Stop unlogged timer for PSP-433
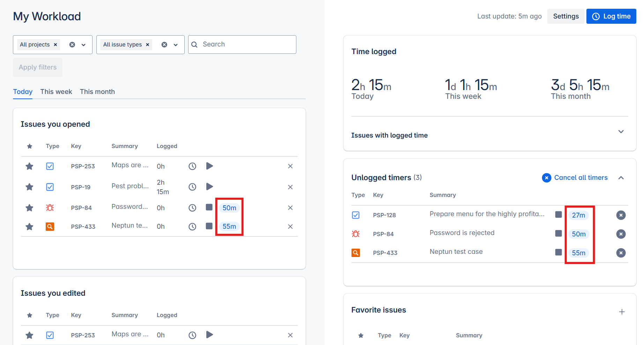The width and height of the screenshot is (644, 345). pos(558,252)
